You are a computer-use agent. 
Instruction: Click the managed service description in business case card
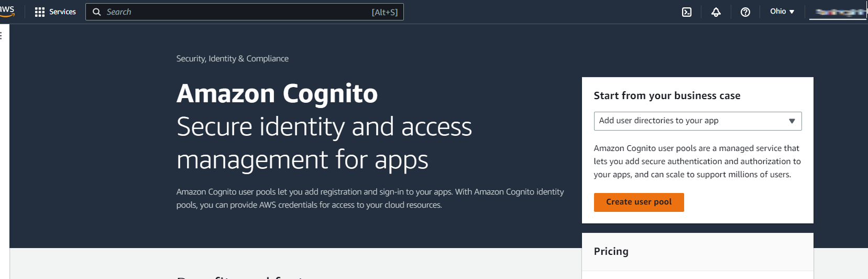697,162
